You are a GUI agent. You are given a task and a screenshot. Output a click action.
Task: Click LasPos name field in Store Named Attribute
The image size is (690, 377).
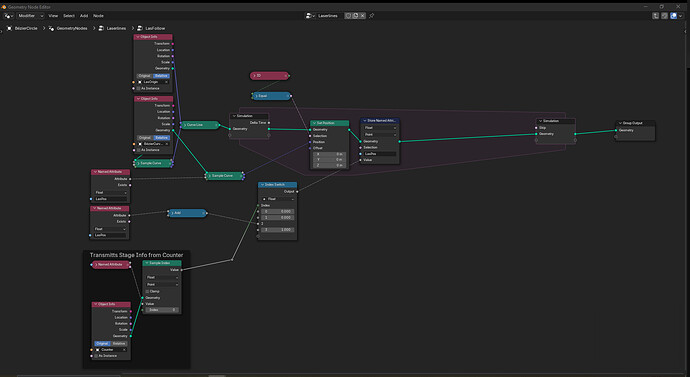380,154
